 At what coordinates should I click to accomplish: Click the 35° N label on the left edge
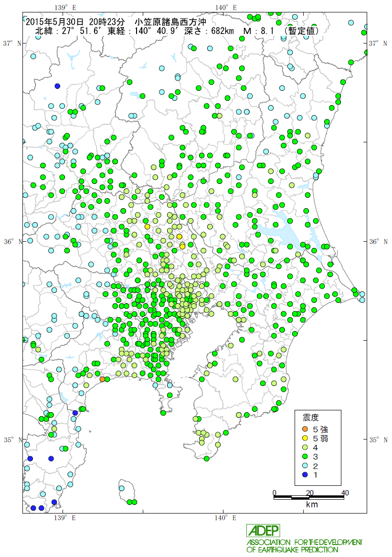12,440
